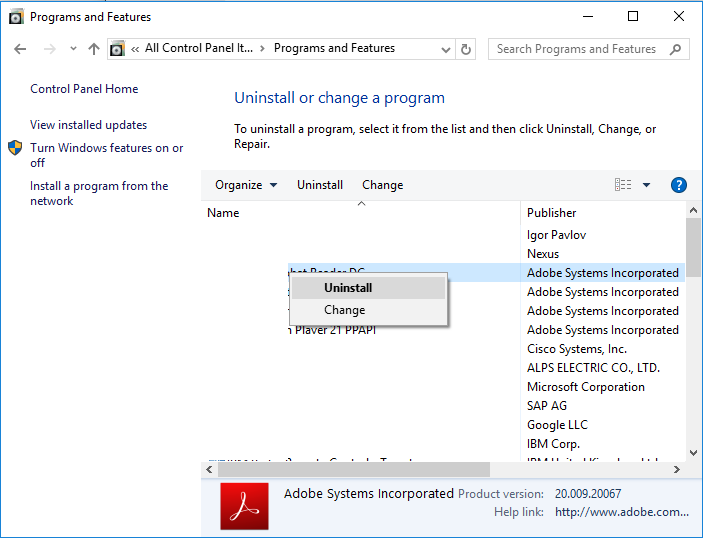Refresh the Programs and Features list

[466, 49]
